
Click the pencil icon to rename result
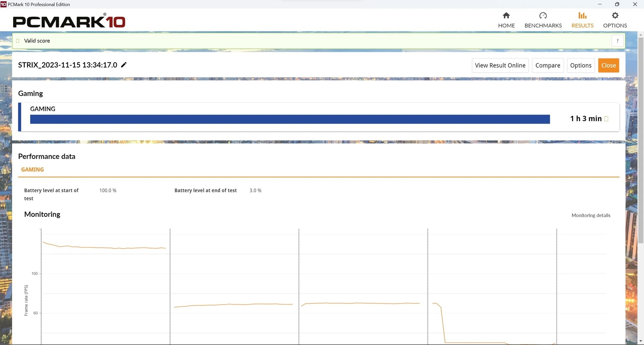coord(124,65)
